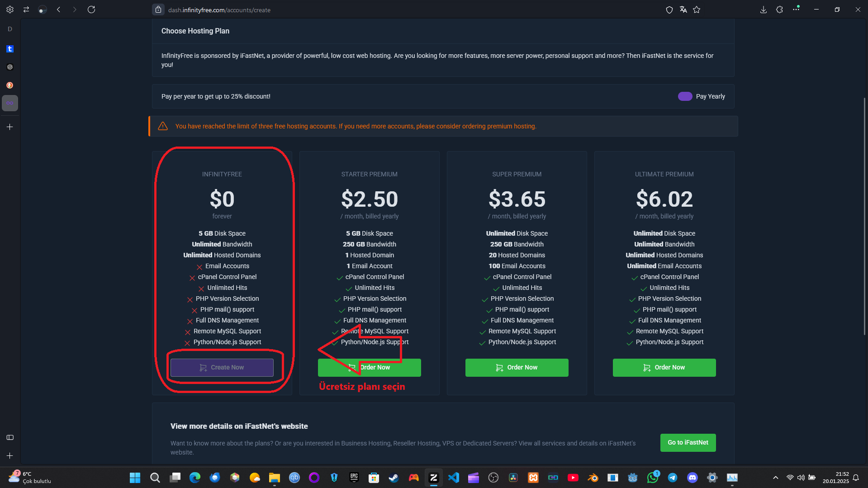This screenshot has width=868, height=488.
Task: Go back to the previous page
Action: pyautogui.click(x=59, y=9)
